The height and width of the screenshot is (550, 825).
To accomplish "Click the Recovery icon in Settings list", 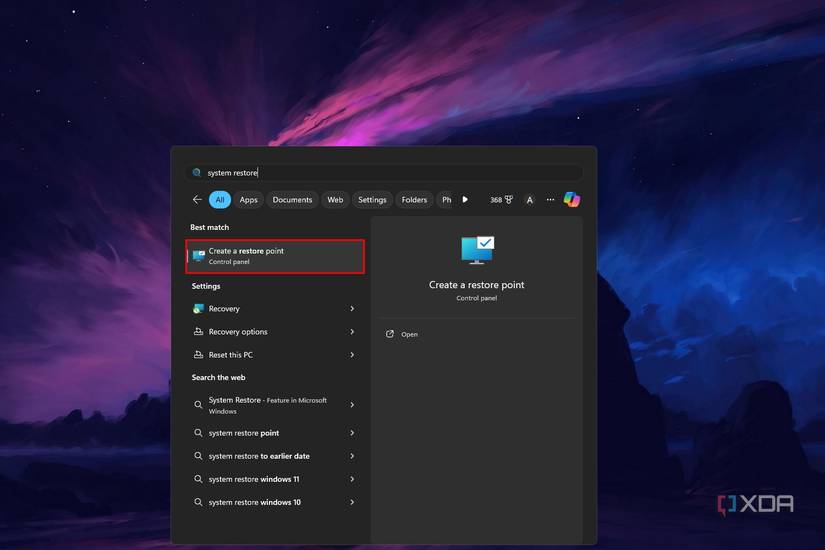I will [198, 308].
